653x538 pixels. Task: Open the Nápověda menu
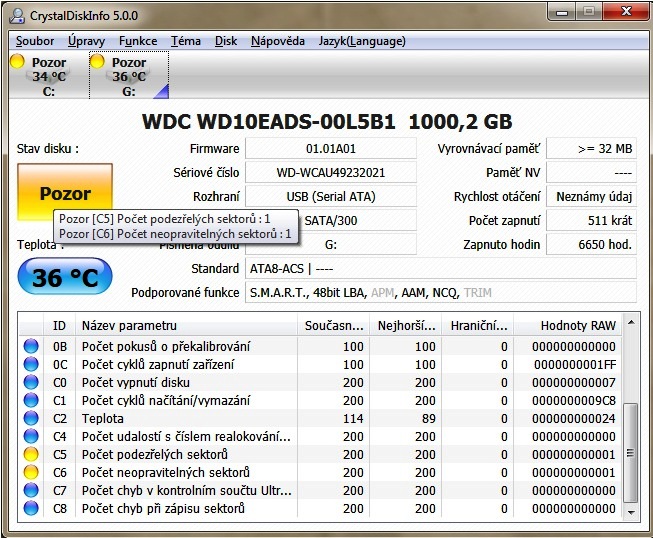point(278,41)
